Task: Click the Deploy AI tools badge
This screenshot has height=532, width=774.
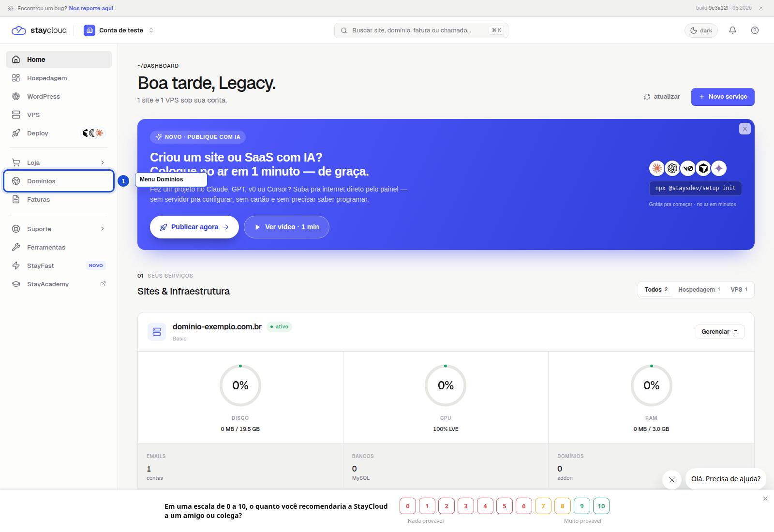Action: [93, 133]
